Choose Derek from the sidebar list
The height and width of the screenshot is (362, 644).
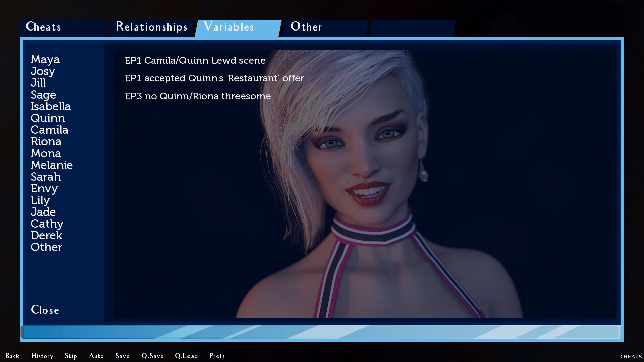point(46,235)
